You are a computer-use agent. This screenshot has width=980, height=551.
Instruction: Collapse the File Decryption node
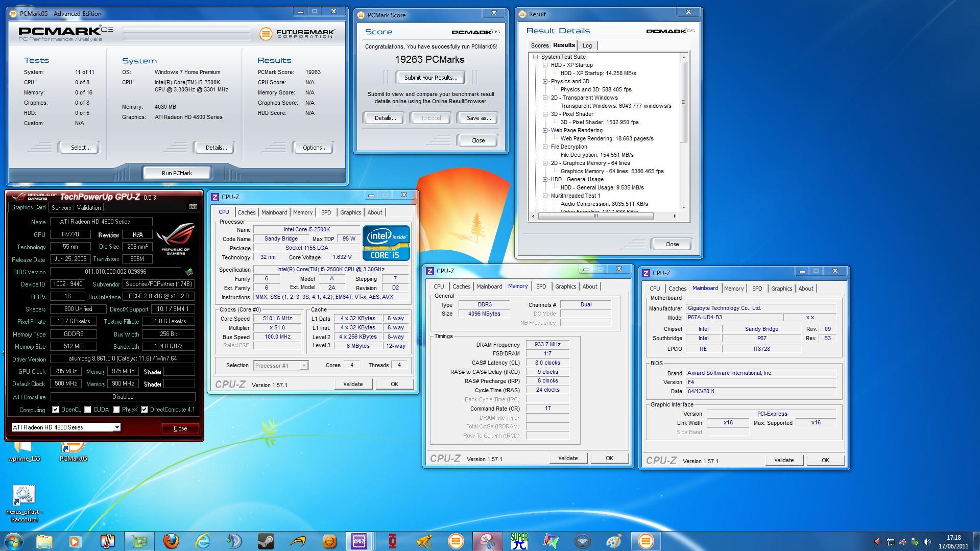point(545,147)
